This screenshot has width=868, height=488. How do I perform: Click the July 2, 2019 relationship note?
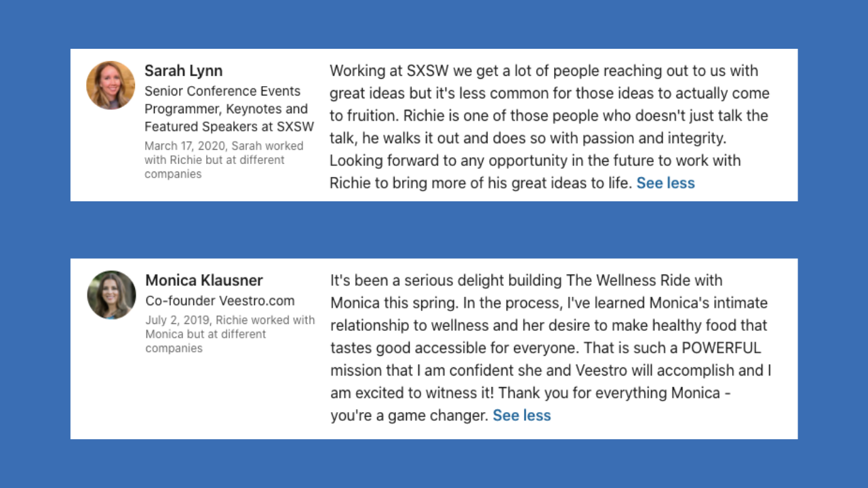(230, 334)
